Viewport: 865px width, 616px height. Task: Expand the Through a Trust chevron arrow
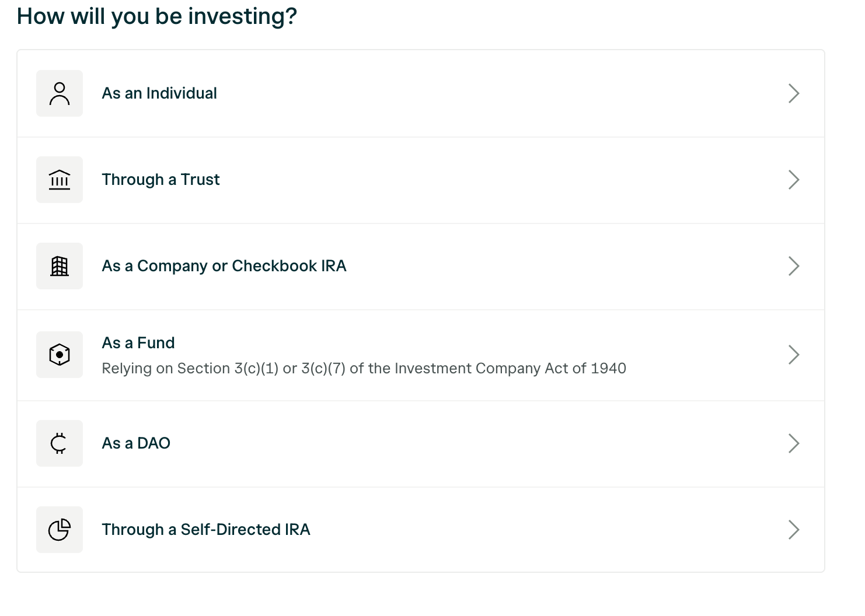pos(794,180)
